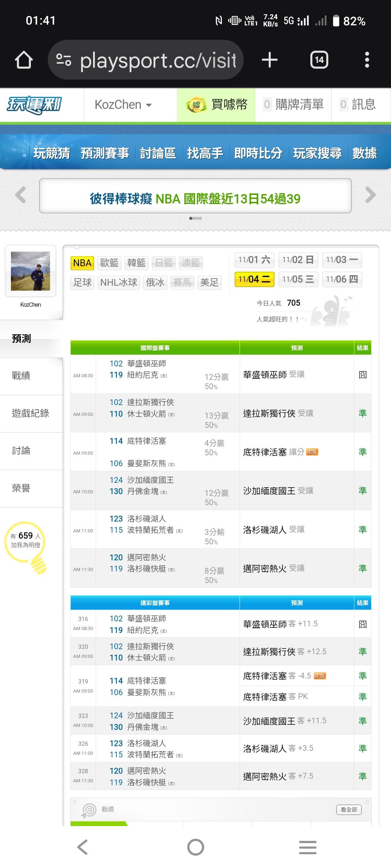
Task: Show previous banner with left arrow
Action: pyautogui.click(x=21, y=195)
